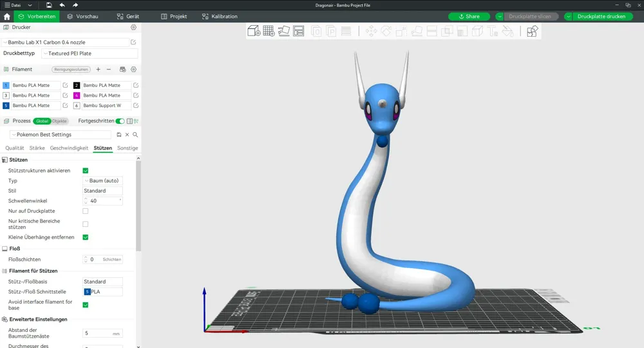Click the Druckplatte drucken button

(601, 17)
